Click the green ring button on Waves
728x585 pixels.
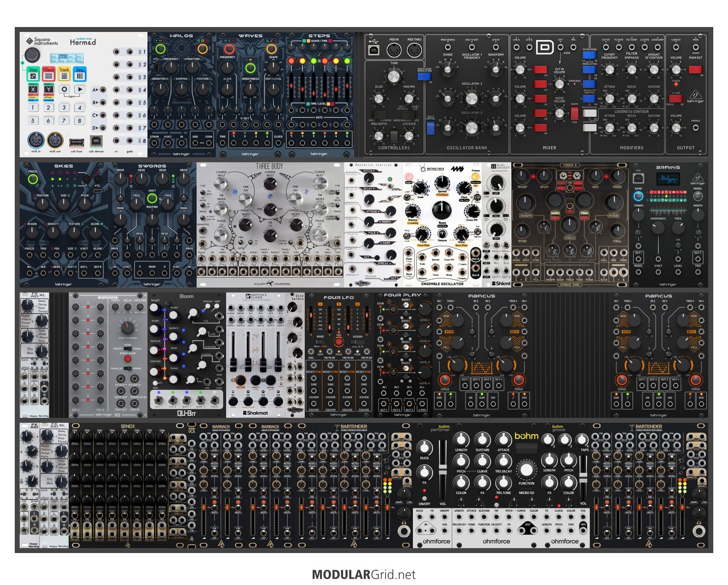pos(250,68)
